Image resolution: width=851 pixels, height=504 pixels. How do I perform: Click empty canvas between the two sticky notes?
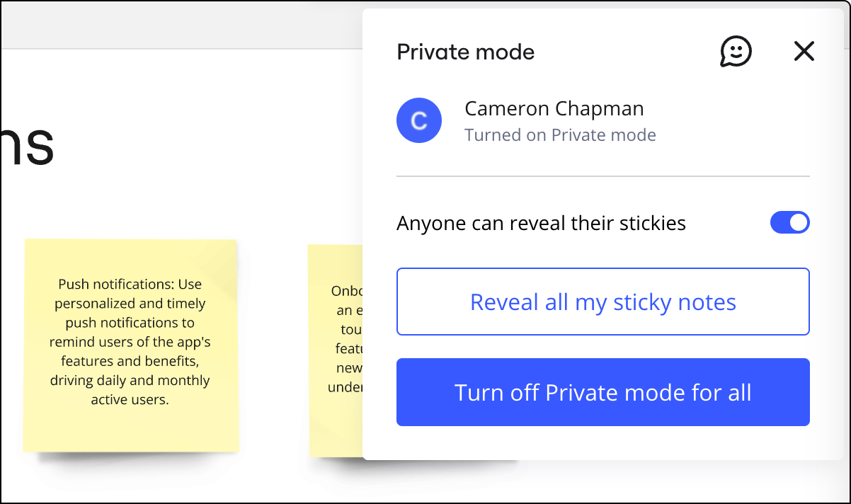273,347
